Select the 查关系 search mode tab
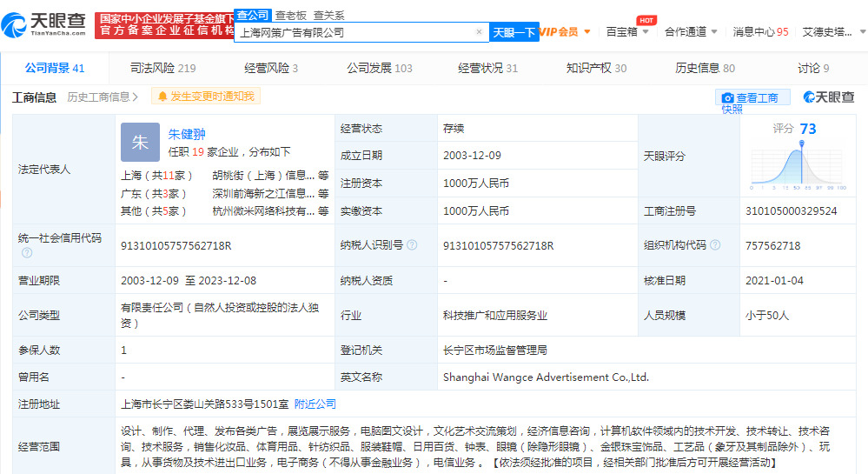Screen dimensions: 868x474 pyautogui.click(x=328, y=16)
